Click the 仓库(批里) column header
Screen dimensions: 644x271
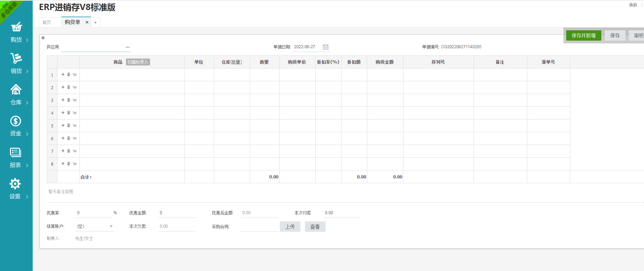[x=232, y=62]
